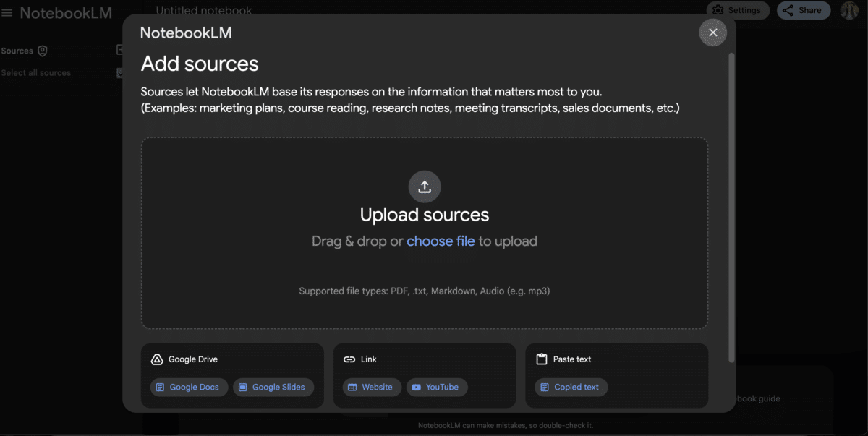Click the Paste text label
This screenshot has height=436, width=868.
pos(573,359)
